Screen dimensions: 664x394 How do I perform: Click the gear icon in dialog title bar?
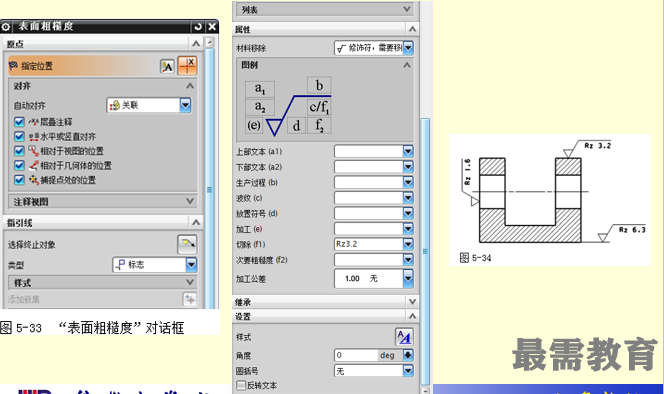(x=6, y=27)
